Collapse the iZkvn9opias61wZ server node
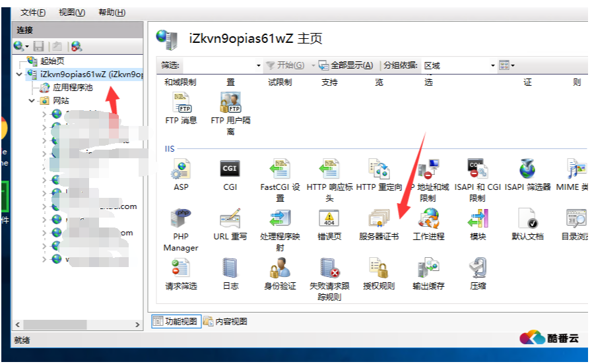 [18, 75]
